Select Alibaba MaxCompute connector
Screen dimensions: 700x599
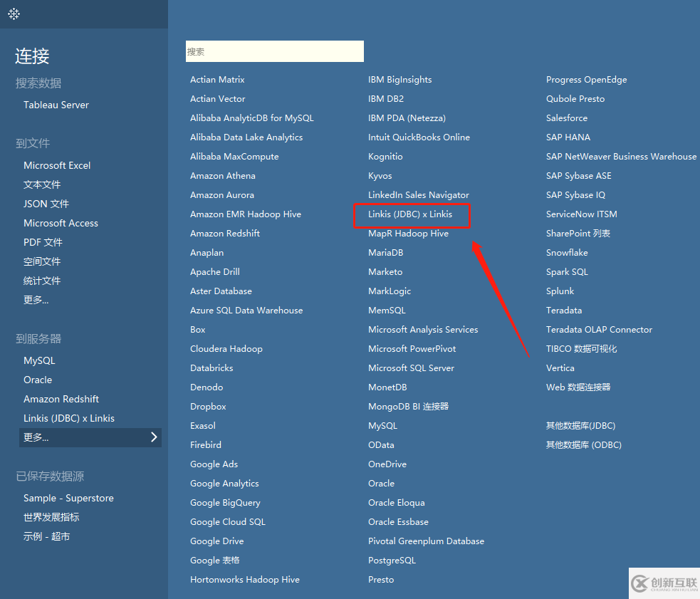[x=234, y=157]
